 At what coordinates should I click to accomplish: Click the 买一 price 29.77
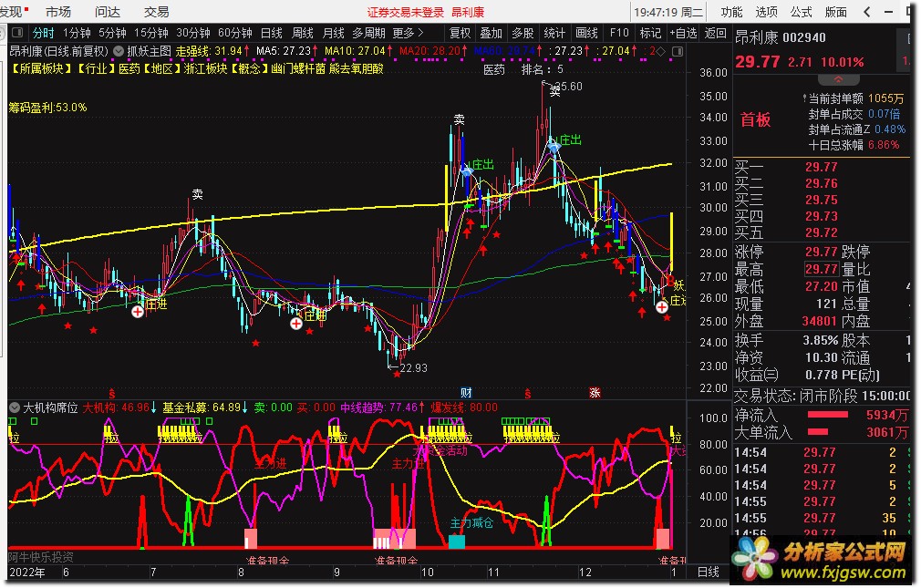(x=821, y=168)
